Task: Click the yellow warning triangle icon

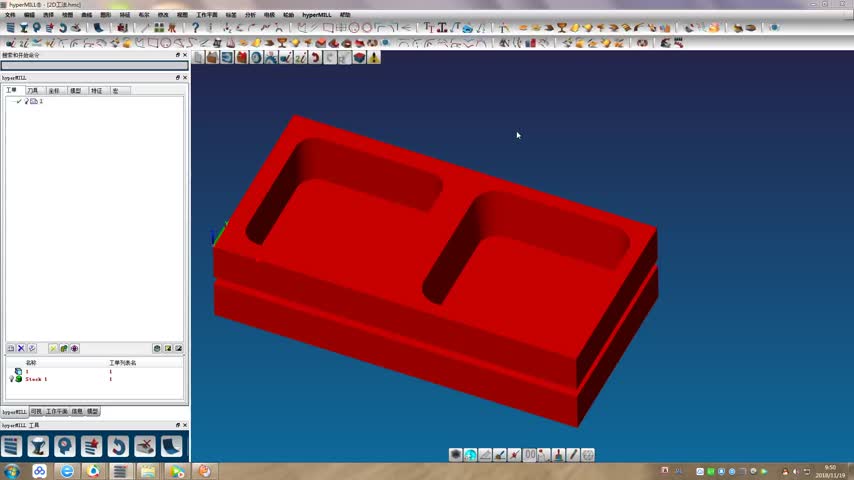Action: [374, 58]
